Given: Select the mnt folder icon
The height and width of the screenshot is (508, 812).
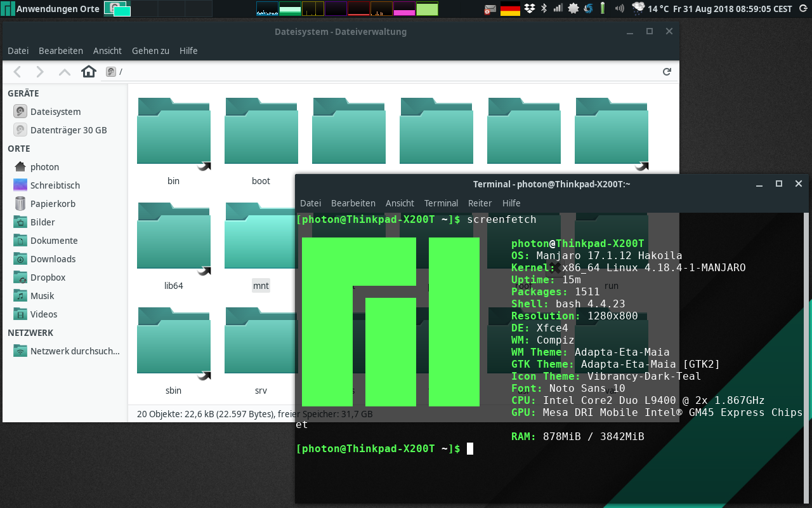Looking at the screenshot, I should coord(261,236).
